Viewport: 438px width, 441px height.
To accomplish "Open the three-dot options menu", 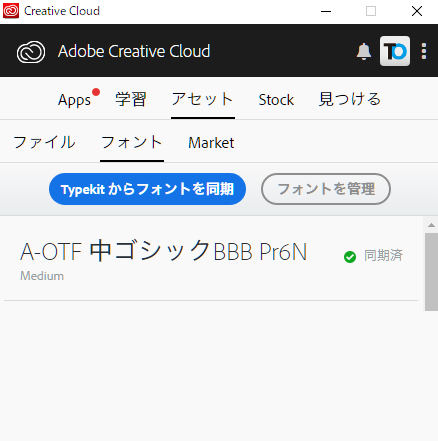I will point(424,51).
